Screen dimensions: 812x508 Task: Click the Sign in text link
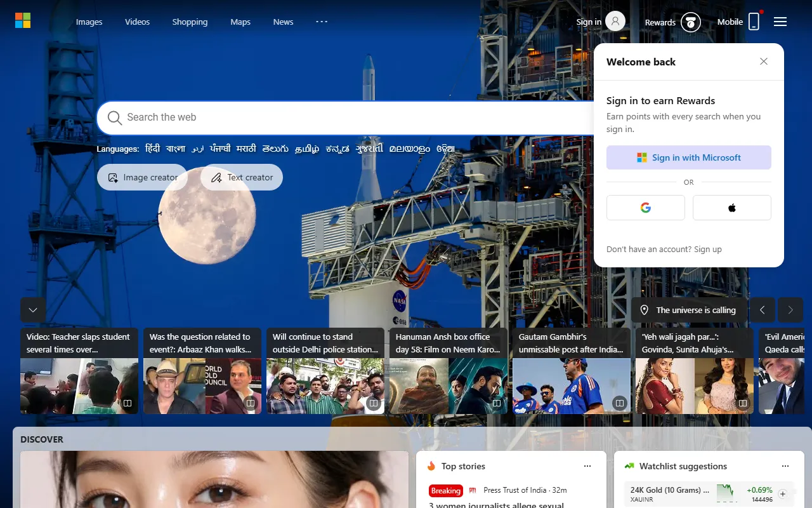tap(589, 22)
